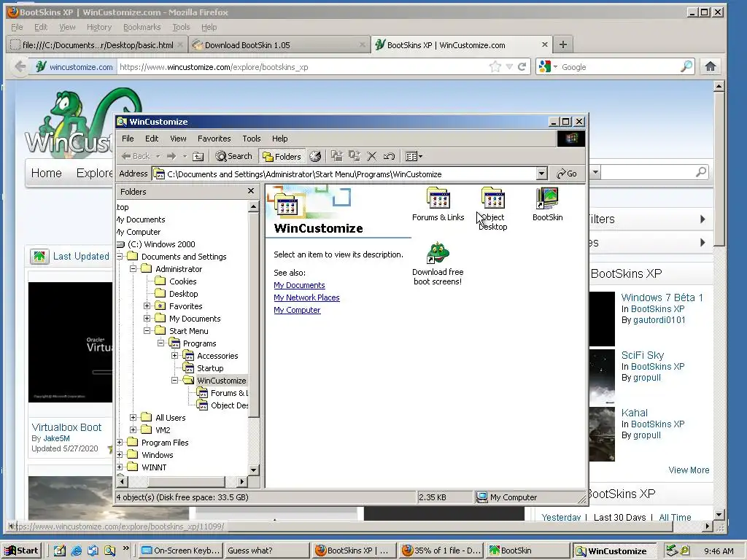The image size is (747, 560).
Task: Click the History toolbar icon in Explorer
Action: click(315, 156)
